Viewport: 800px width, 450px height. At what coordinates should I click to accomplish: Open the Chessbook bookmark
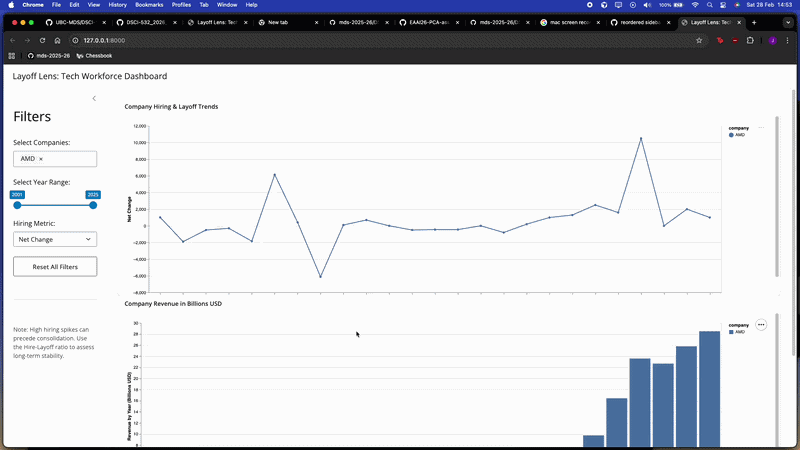tap(93, 56)
